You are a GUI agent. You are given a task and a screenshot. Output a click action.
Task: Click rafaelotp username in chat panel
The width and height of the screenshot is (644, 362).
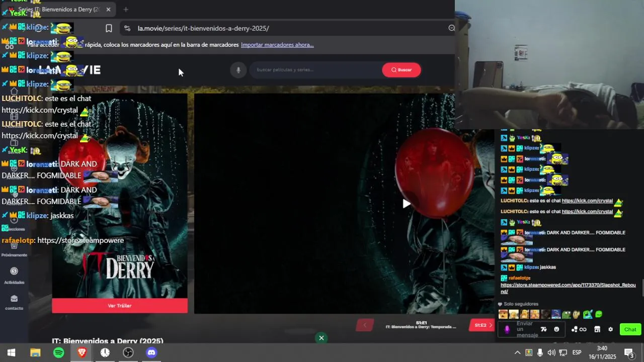click(519, 278)
